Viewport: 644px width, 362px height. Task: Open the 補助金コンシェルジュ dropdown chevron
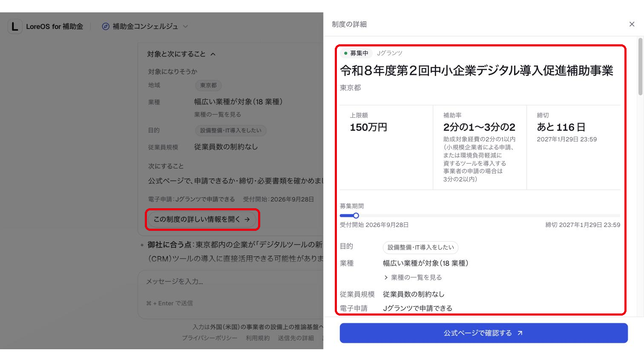[x=185, y=26]
